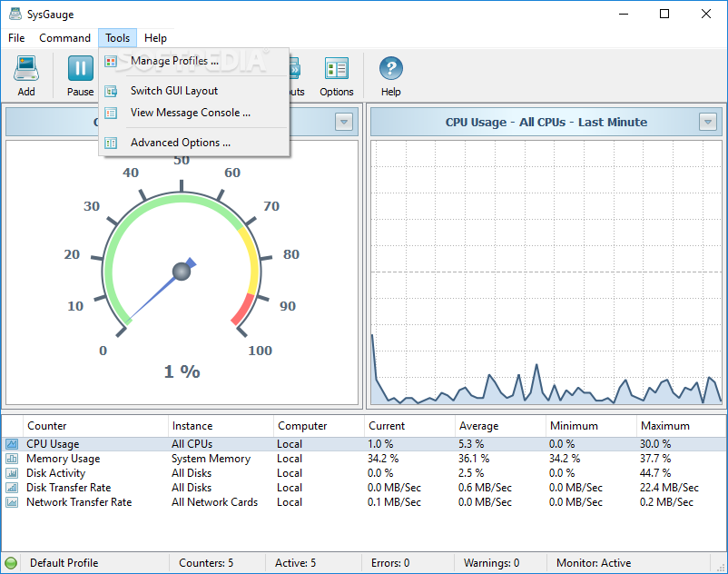Click Warnings: 0 in the status bar

tap(491, 563)
